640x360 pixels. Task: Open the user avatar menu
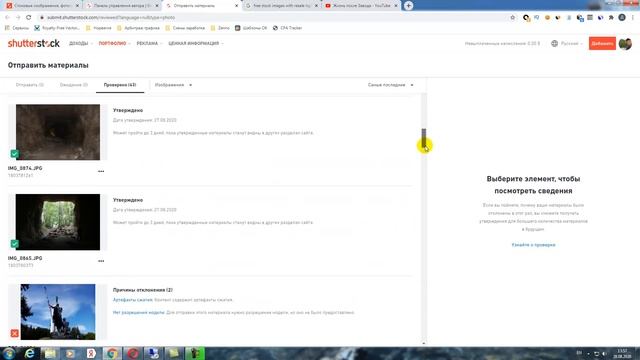click(x=625, y=43)
